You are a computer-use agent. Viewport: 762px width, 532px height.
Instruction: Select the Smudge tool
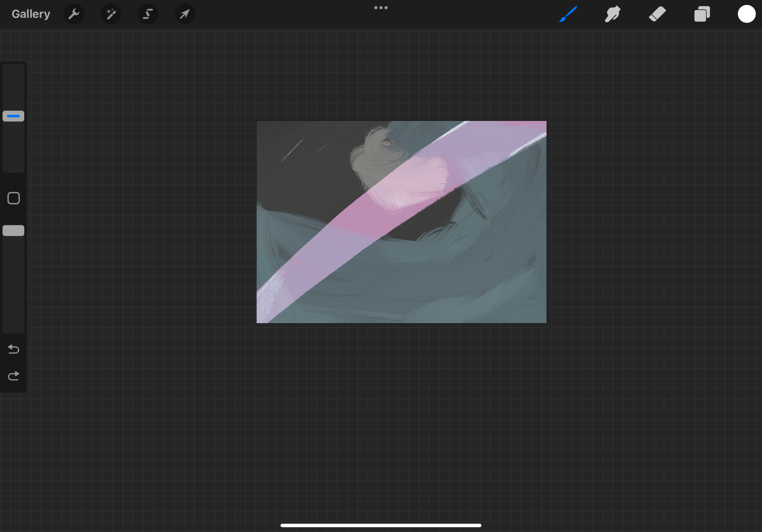612,14
